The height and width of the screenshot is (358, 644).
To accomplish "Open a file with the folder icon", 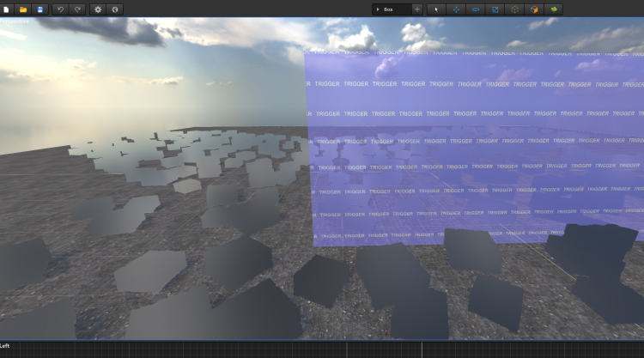I will pyautogui.click(x=23, y=9).
